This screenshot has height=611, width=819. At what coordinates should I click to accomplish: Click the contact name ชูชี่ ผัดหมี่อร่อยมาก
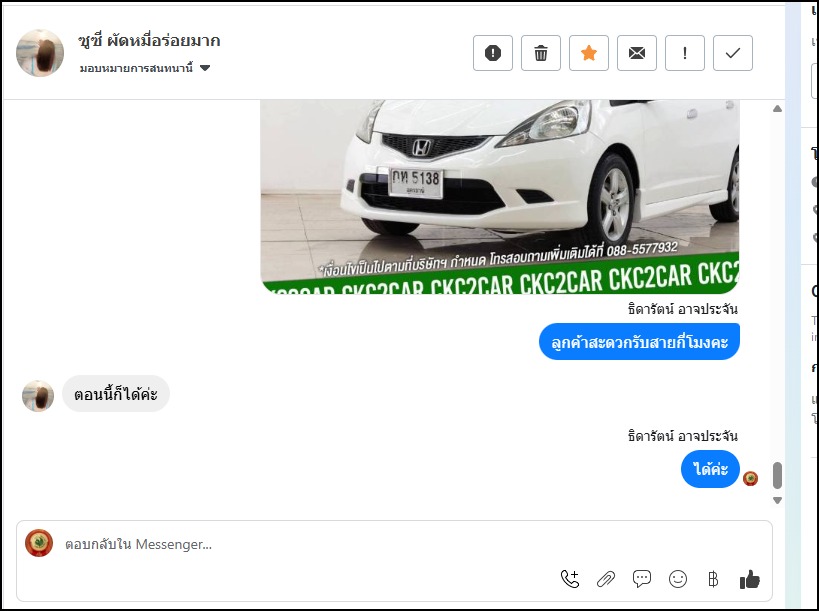[149, 40]
